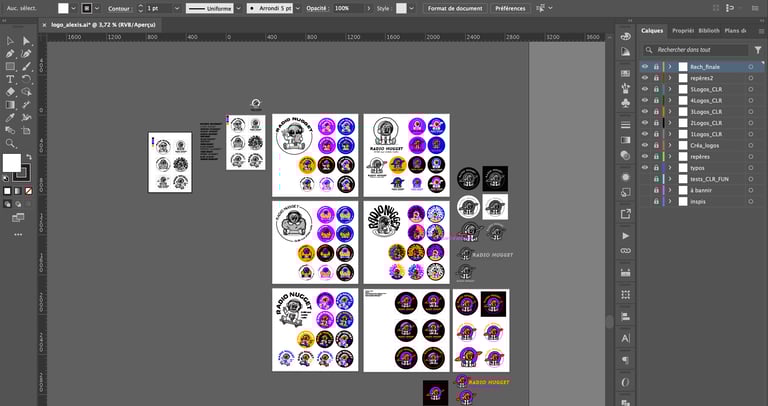
Task: Open the Character panel icon
Action: [625, 338]
